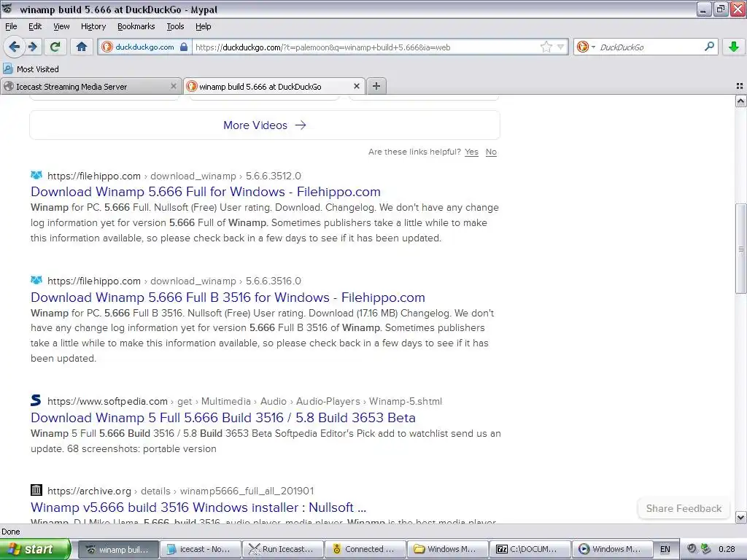
Task: Reload the page with the refresh icon
Action: [55, 47]
